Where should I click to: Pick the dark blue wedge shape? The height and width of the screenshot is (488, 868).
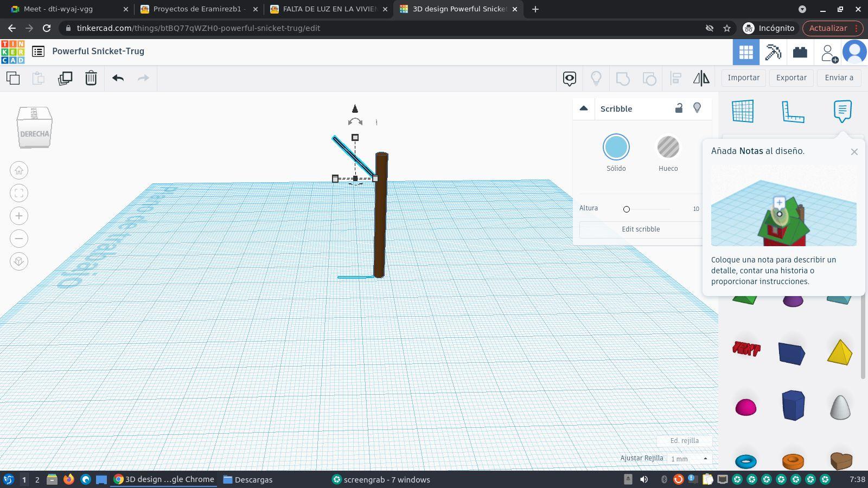pos(792,352)
